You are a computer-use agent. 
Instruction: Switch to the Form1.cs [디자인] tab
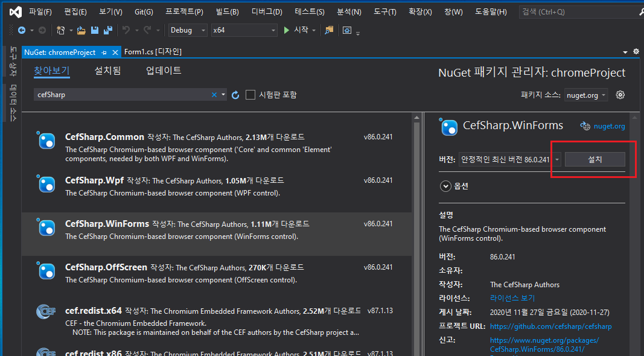pyautogui.click(x=153, y=52)
